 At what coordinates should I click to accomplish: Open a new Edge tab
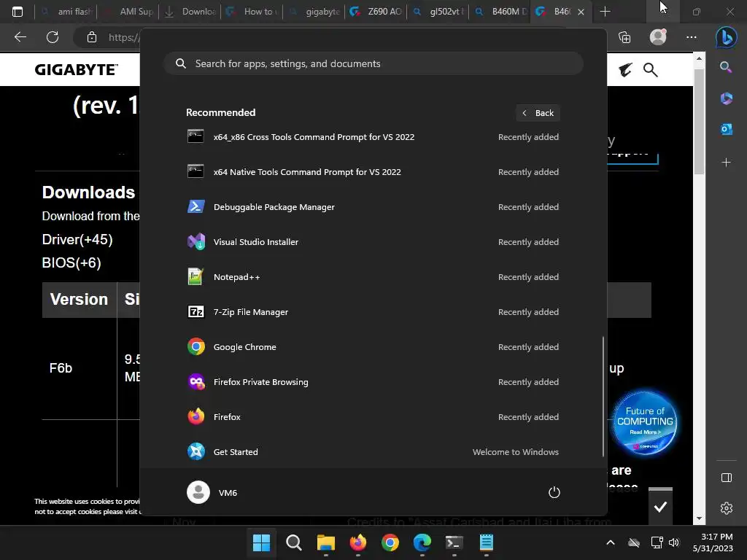[605, 12]
